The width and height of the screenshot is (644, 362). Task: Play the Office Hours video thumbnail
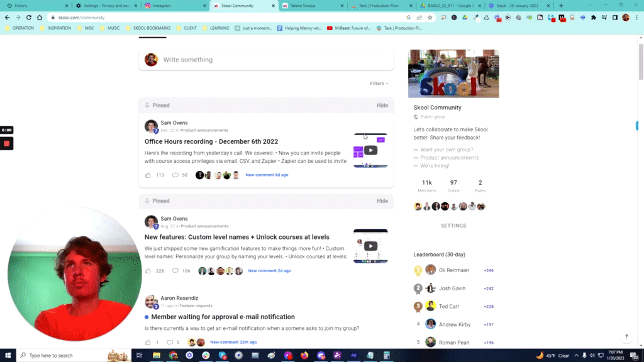(370, 150)
